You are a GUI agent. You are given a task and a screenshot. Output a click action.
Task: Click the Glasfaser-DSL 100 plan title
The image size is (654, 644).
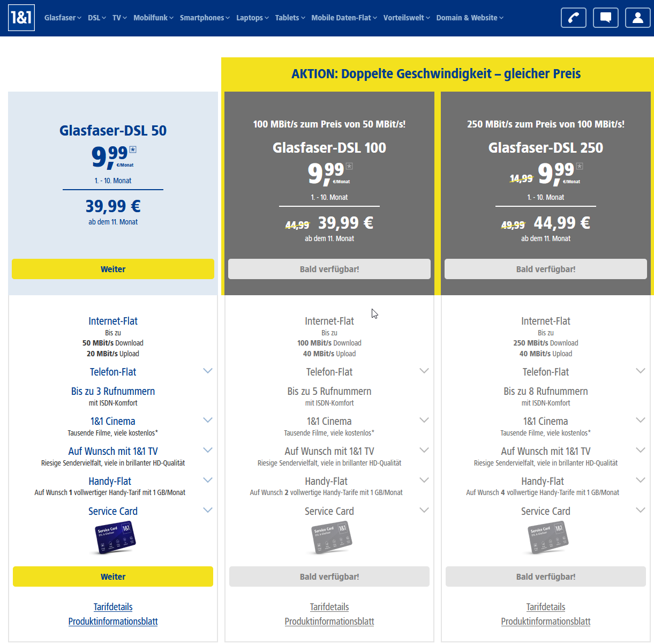click(x=329, y=147)
